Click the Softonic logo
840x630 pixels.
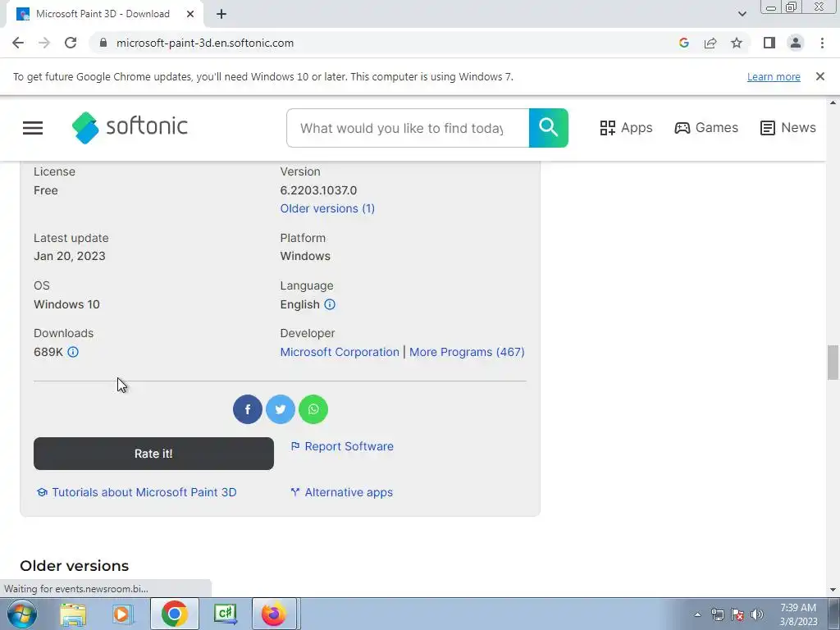(130, 127)
